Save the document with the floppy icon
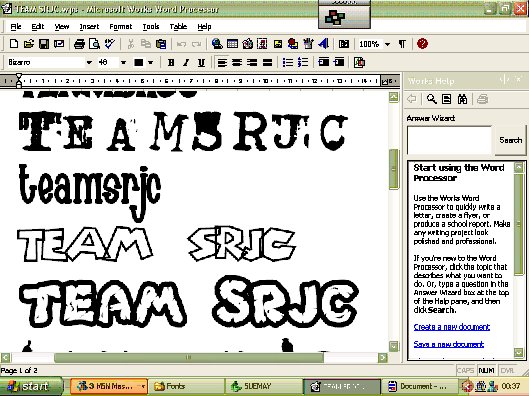Screen dimensions: 529x396 [44, 44]
